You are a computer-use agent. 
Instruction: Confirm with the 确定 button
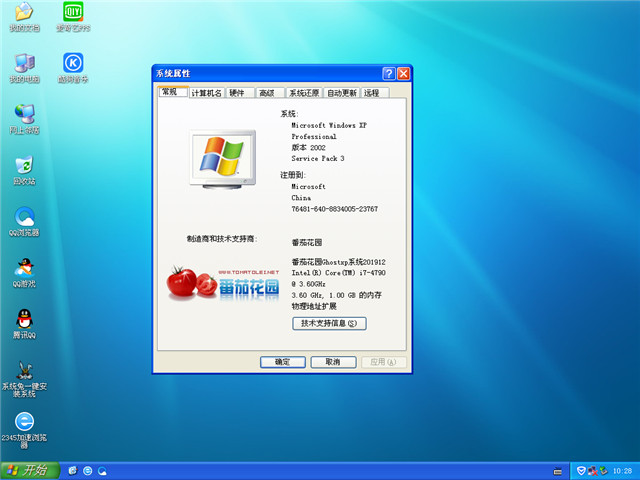pos(282,362)
